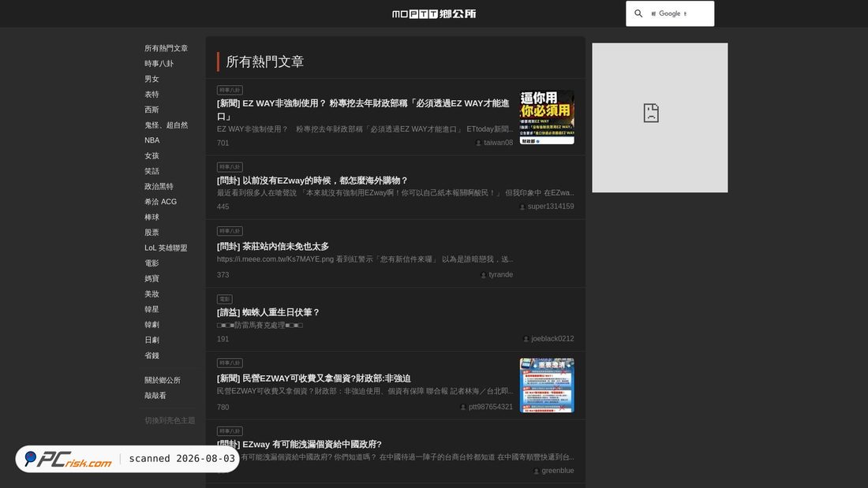Click author taiwan08
868x488 pixels.
tap(498, 143)
